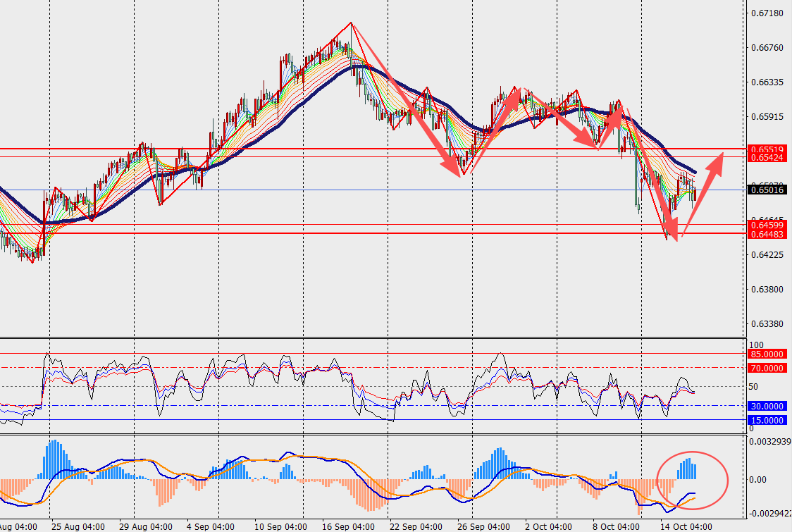792x532 pixels.
Task: Select the blue 30.0000 level label
Action: tap(766, 406)
